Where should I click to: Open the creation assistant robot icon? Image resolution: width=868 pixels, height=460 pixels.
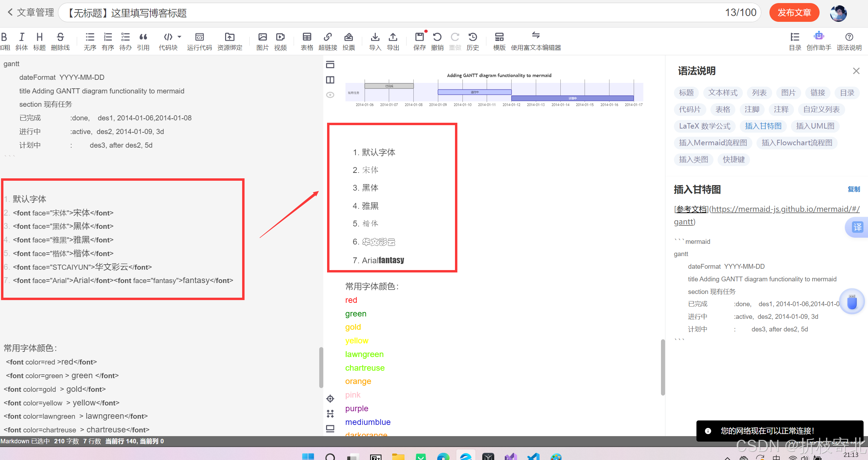(x=819, y=36)
